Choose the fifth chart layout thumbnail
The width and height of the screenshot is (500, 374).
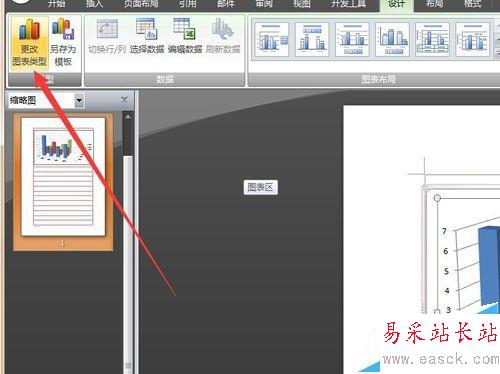coord(432,40)
